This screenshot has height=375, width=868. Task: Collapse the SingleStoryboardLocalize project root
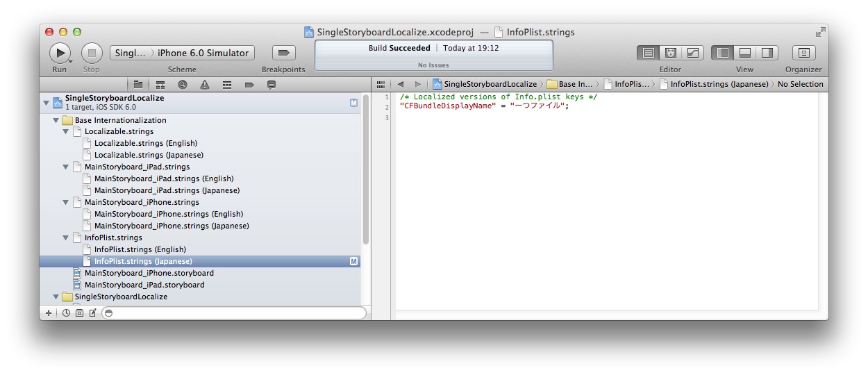click(47, 103)
